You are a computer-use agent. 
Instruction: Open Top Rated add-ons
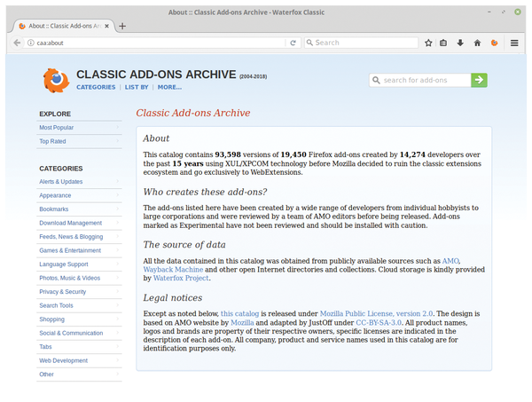[79, 141]
